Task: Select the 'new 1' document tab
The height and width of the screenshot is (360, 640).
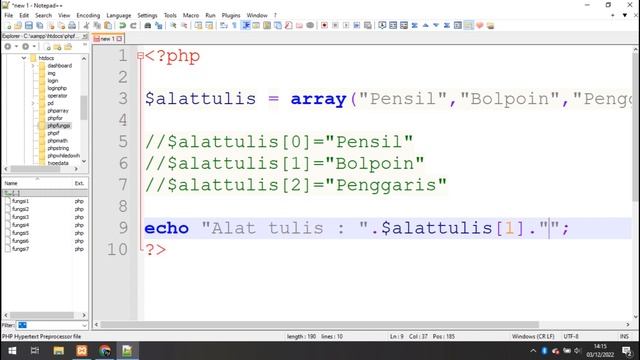Action: pos(108,39)
